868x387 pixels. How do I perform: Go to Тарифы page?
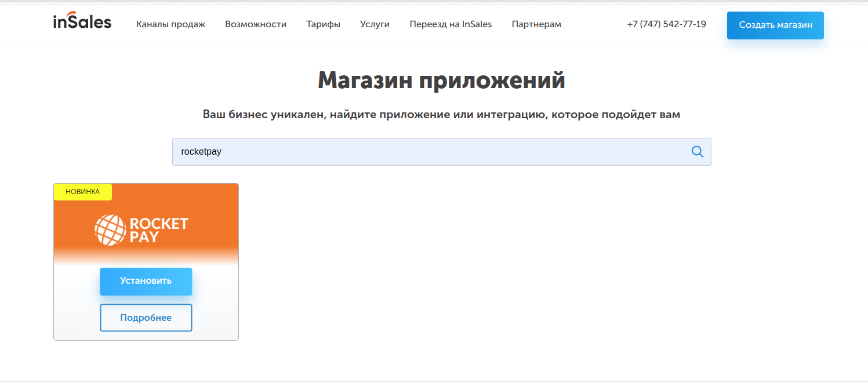point(323,24)
